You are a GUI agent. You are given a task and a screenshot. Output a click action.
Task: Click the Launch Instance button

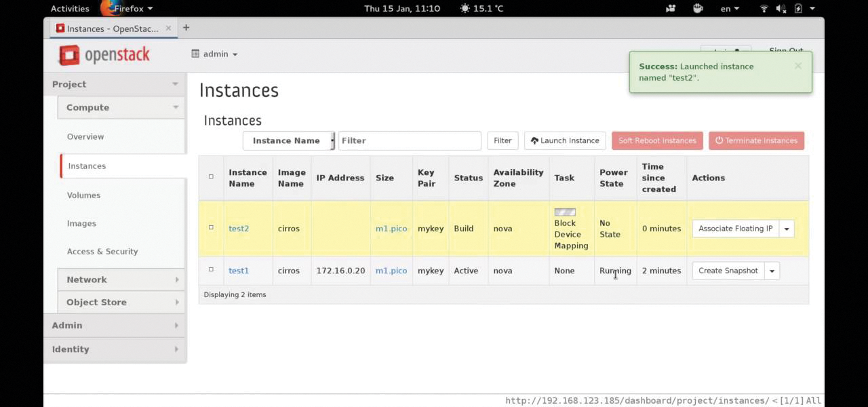point(565,140)
